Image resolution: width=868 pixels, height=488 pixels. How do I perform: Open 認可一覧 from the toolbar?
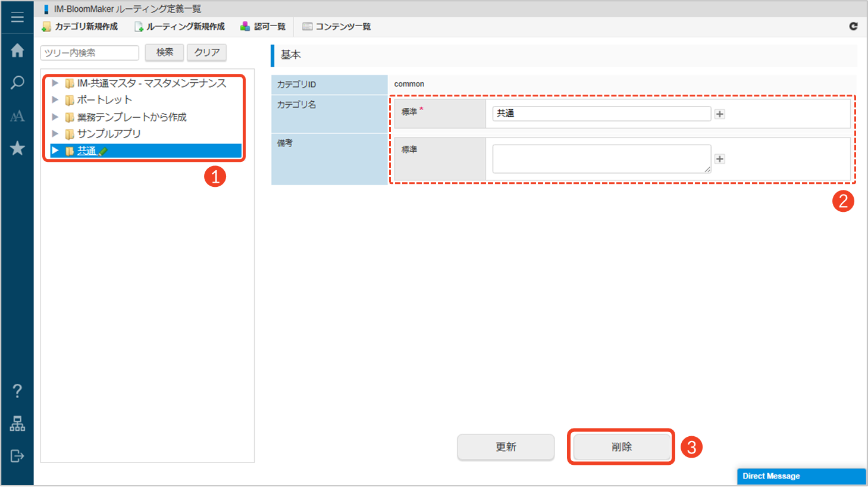[263, 27]
